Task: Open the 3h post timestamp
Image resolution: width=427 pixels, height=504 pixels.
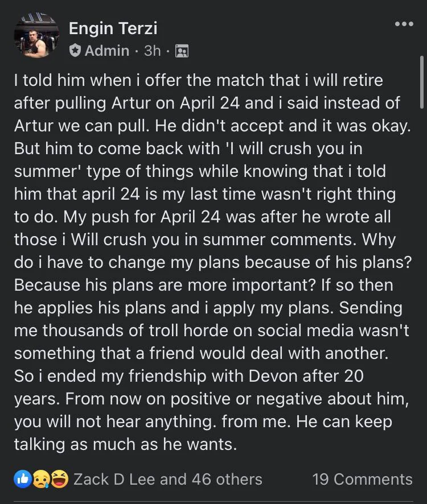Action: click(153, 51)
